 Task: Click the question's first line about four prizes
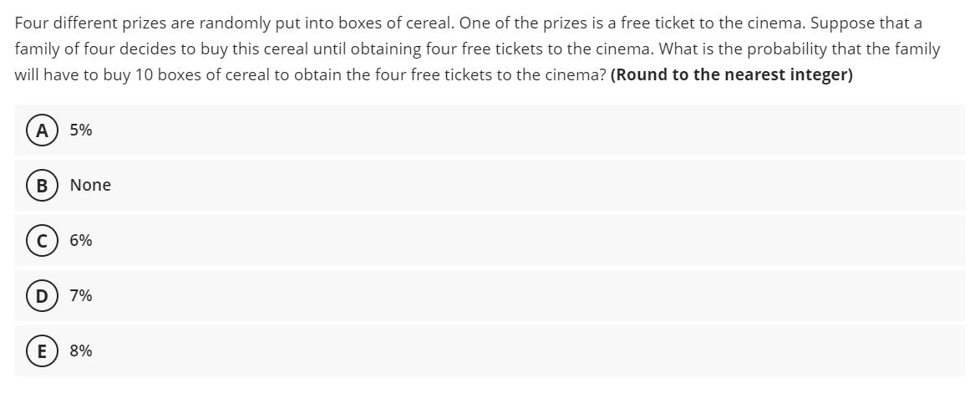click(468, 23)
